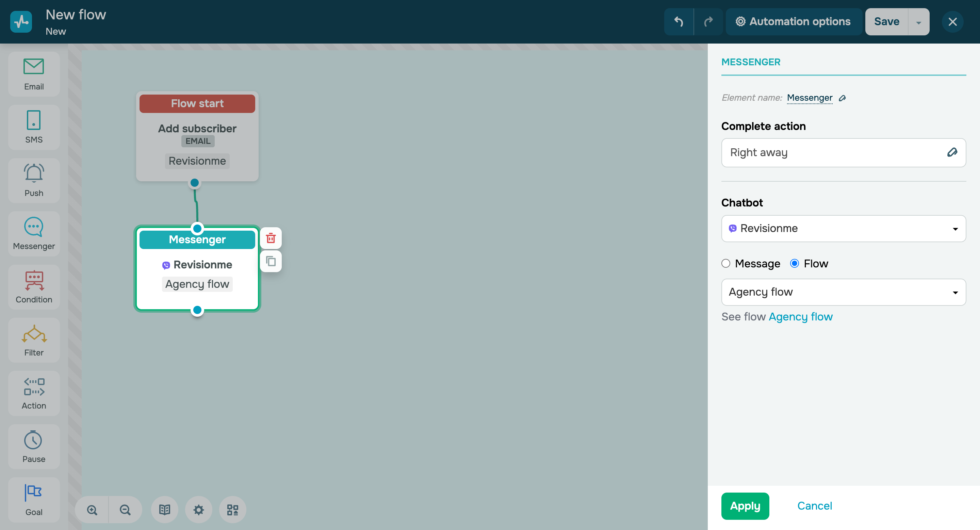Select the Condition element in sidebar
The image size is (980, 530).
[x=34, y=287]
